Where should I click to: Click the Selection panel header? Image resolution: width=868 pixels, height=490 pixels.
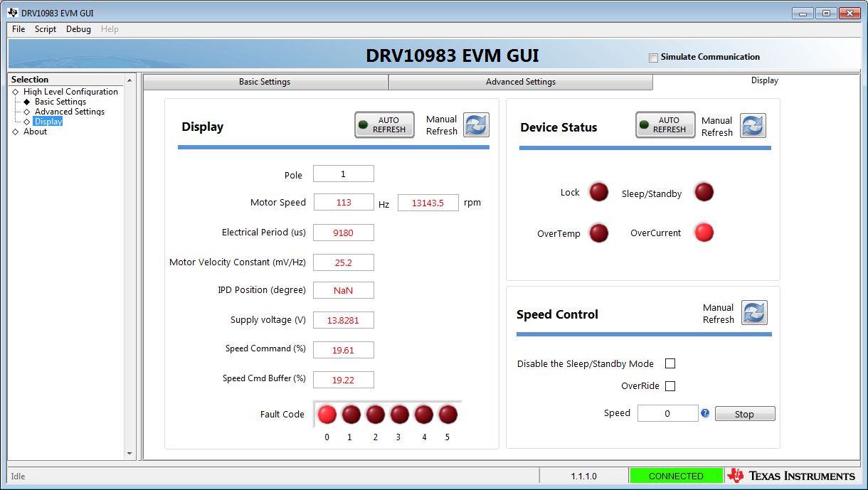66,80
